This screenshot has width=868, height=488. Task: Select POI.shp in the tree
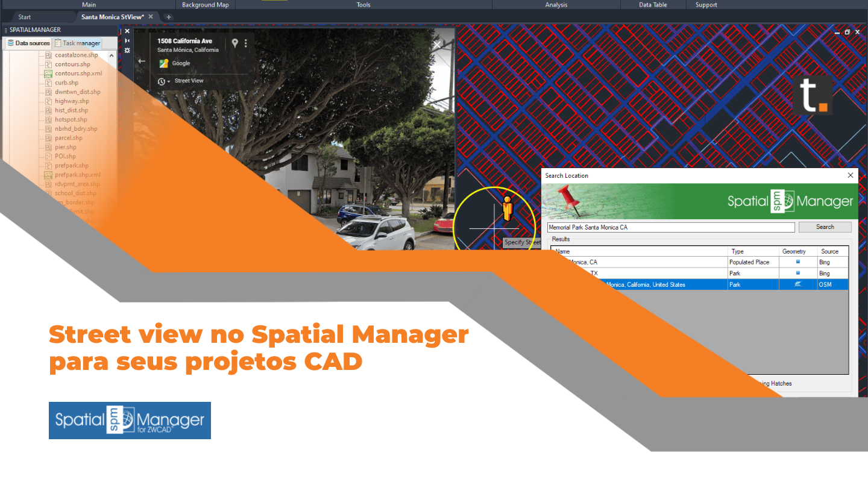coord(65,156)
